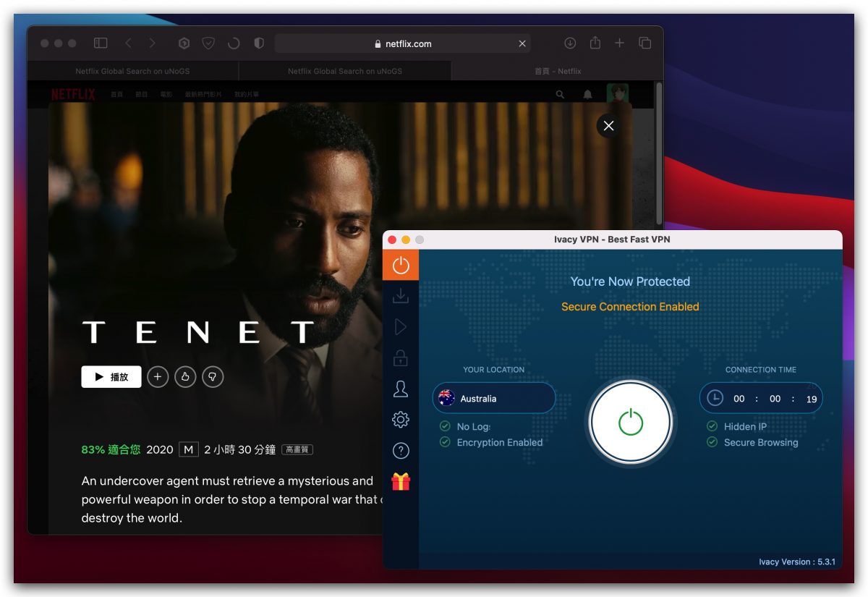Open Safari share menu

[x=595, y=43]
